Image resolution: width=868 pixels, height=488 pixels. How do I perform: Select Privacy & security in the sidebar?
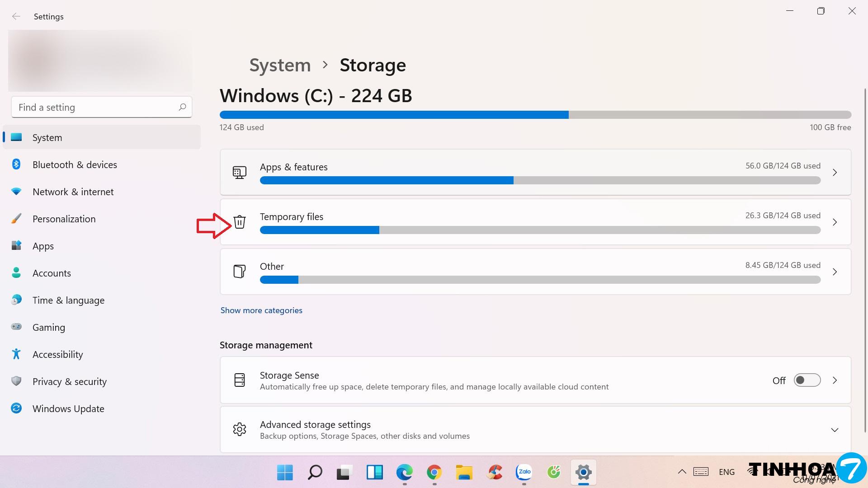click(69, 382)
